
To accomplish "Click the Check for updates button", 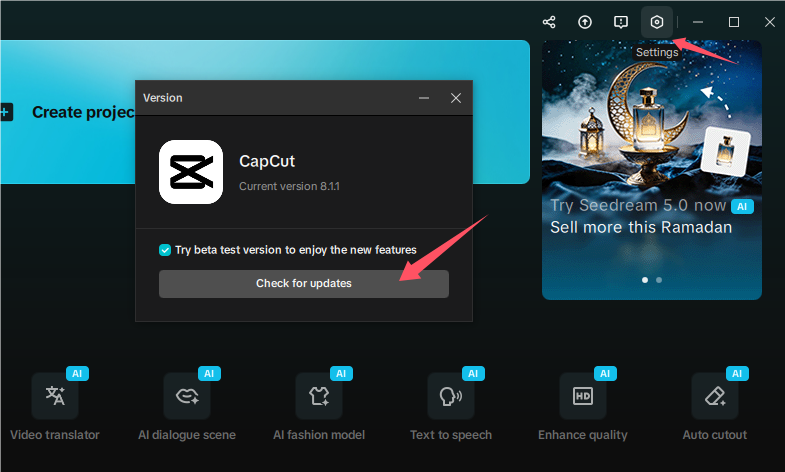I will point(304,284).
